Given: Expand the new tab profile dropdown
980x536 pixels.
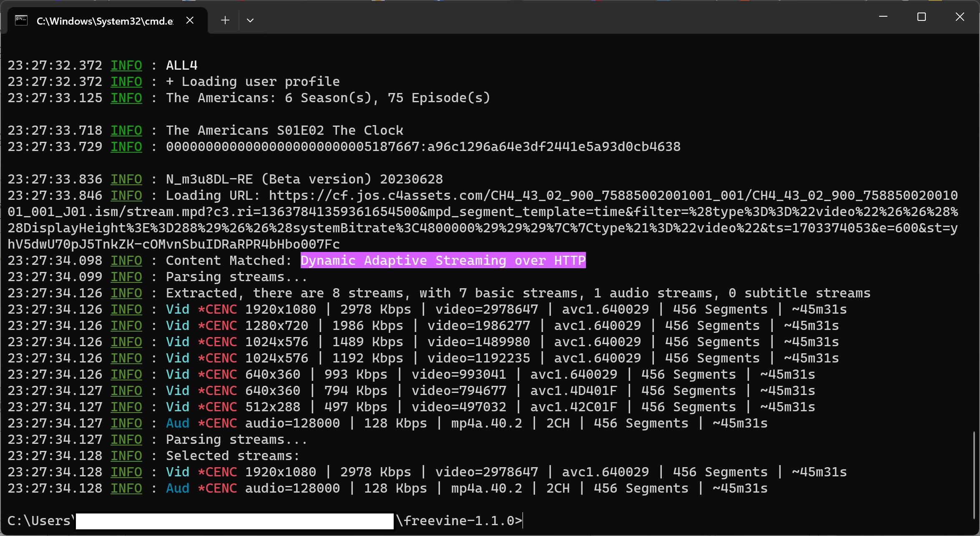Looking at the screenshot, I should (x=250, y=20).
